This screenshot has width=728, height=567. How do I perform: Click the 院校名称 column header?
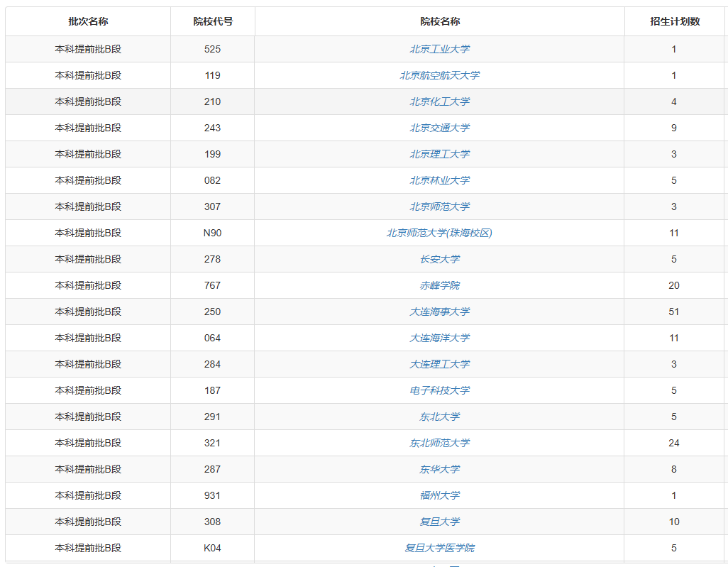point(440,21)
